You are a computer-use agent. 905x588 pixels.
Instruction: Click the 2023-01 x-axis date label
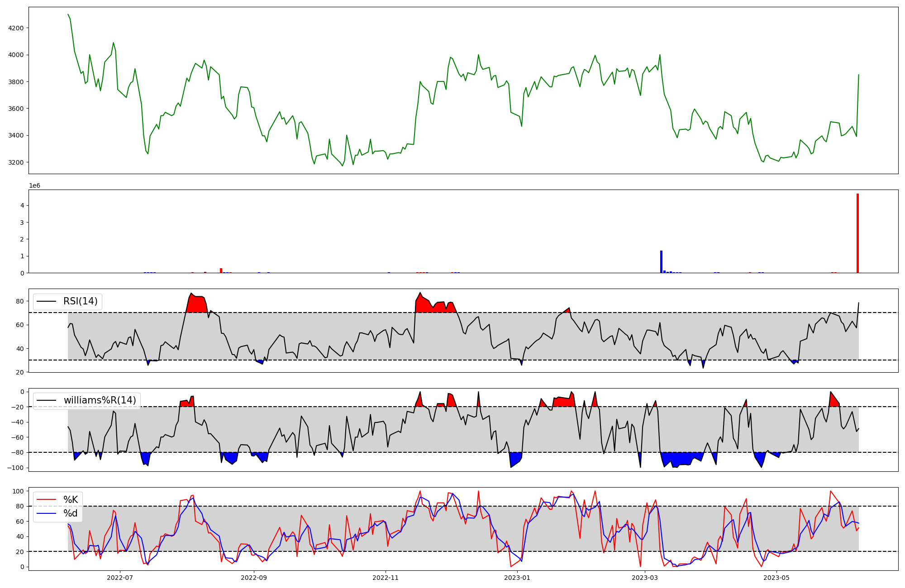517,578
